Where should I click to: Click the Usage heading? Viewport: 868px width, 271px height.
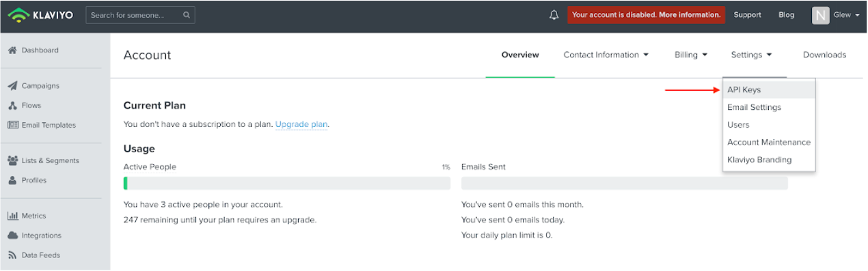point(139,148)
